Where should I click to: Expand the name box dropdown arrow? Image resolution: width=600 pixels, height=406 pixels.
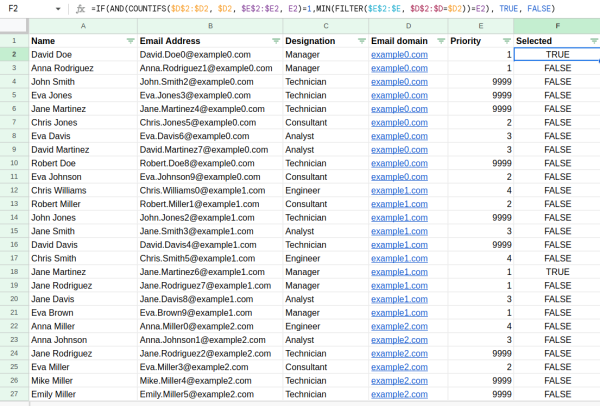[58, 8]
